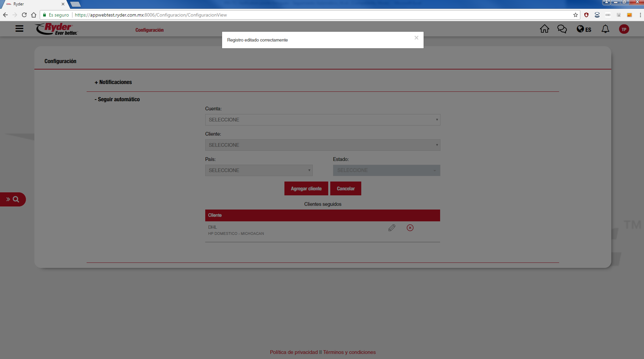
Task: Delete the DHL followed client entry
Action: (x=410, y=228)
